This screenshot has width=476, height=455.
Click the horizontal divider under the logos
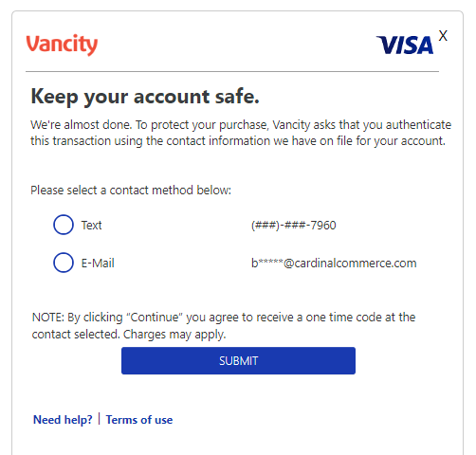click(x=232, y=72)
